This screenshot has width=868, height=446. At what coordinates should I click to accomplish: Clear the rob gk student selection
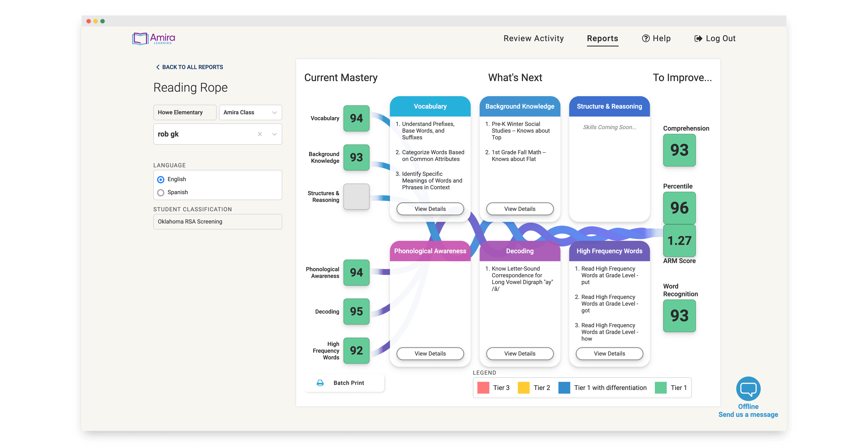pos(259,134)
